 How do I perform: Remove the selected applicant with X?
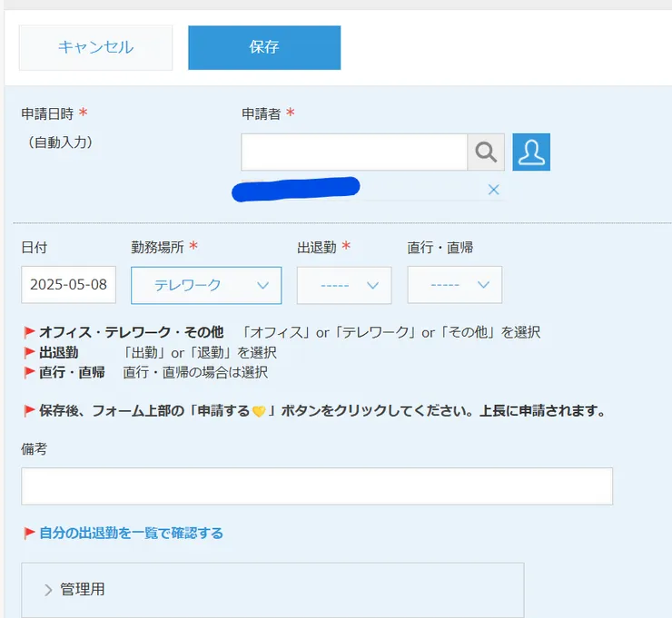(x=493, y=190)
